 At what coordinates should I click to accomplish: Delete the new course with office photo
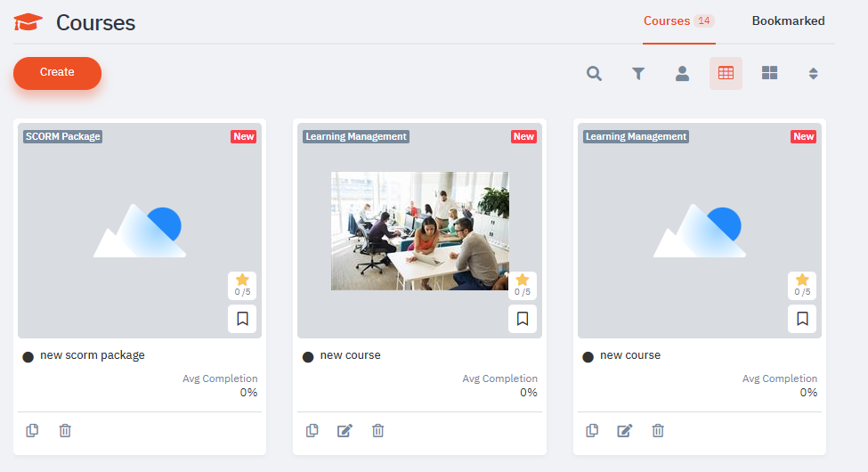[x=378, y=430]
